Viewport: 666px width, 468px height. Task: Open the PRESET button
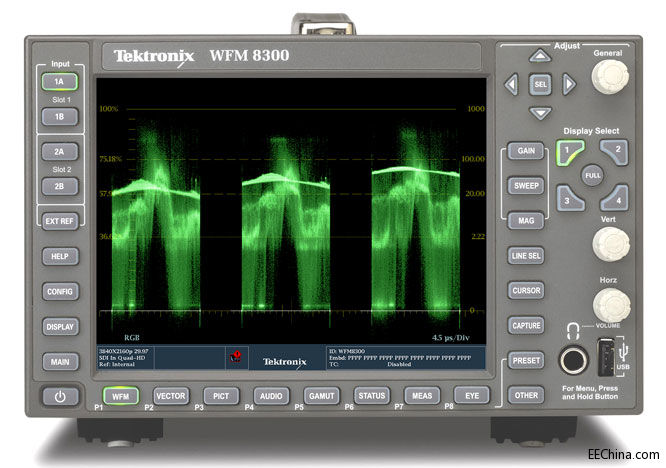pos(526,361)
